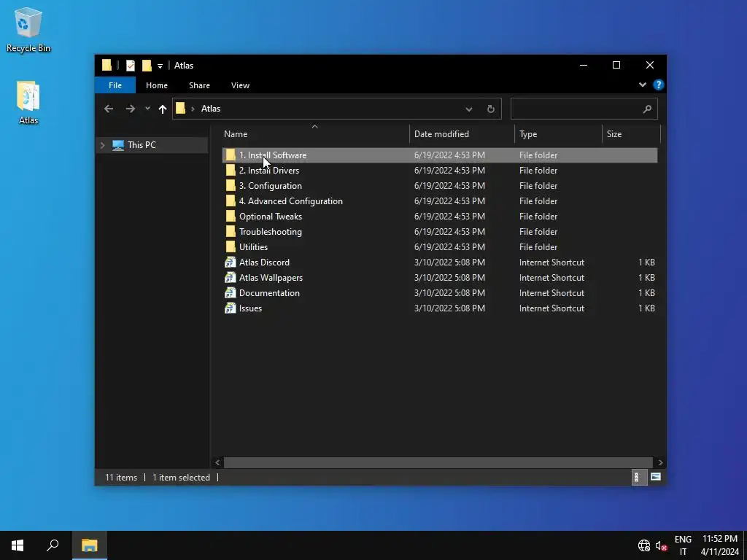This screenshot has width=747, height=560.
Task: Select the 1. Install Software folder icon
Action: point(231,155)
